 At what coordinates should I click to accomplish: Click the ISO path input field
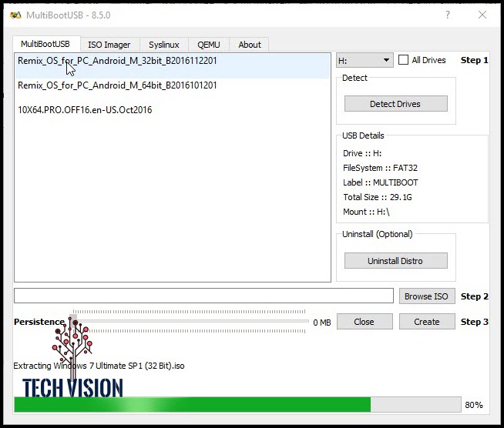pos(203,296)
